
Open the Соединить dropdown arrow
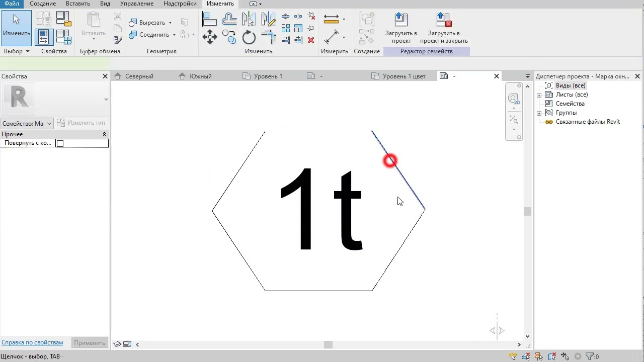pyautogui.click(x=174, y=35)
